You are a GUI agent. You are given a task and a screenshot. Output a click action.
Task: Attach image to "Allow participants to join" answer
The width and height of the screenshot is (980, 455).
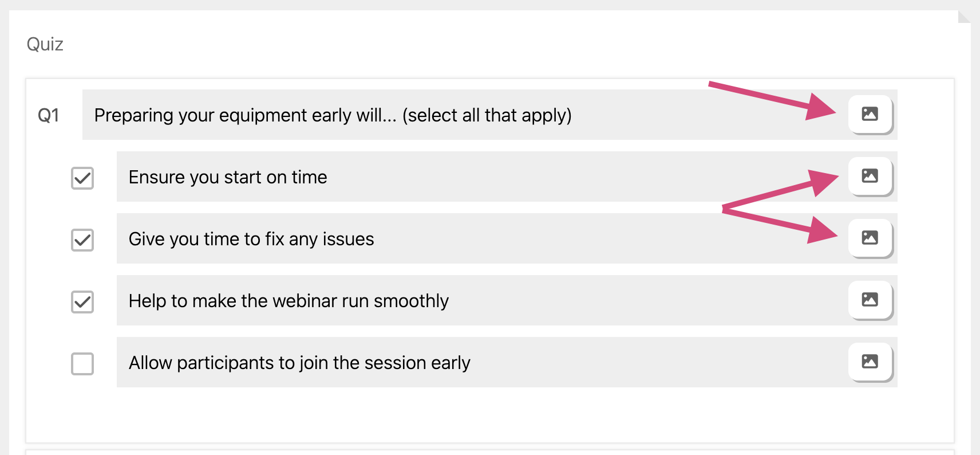pyautogui.click(x=870, y=362)
